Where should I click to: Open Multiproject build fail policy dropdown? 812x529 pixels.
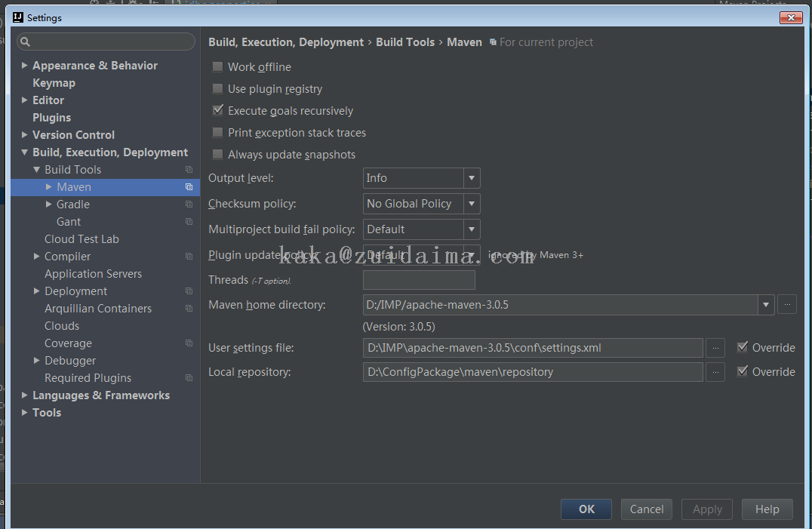422,229
